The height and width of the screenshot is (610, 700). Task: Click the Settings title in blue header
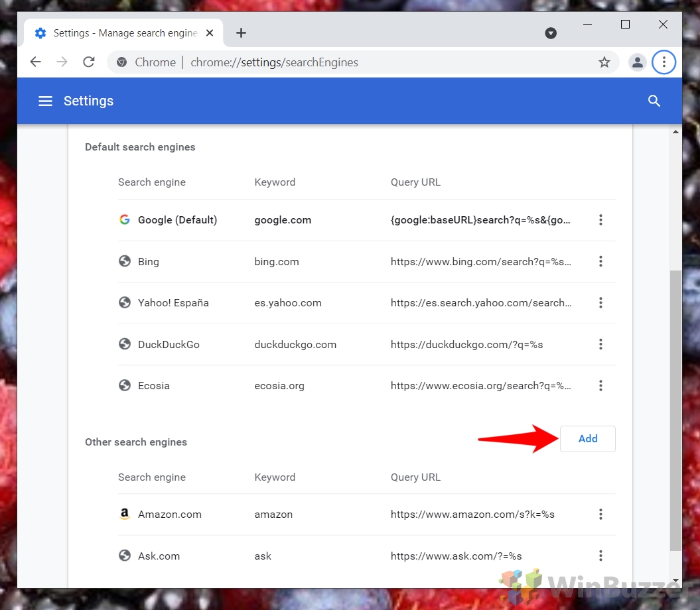[x=88, y=101]
